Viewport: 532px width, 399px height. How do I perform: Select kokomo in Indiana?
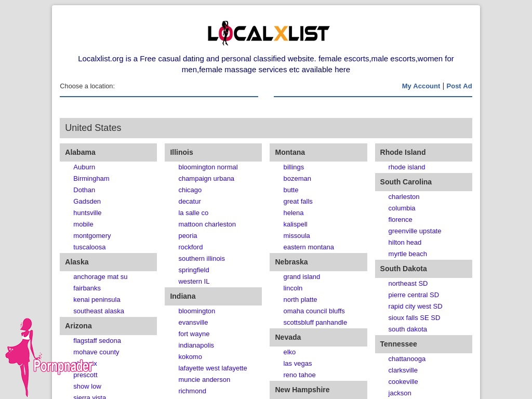(x=190, y=356)
